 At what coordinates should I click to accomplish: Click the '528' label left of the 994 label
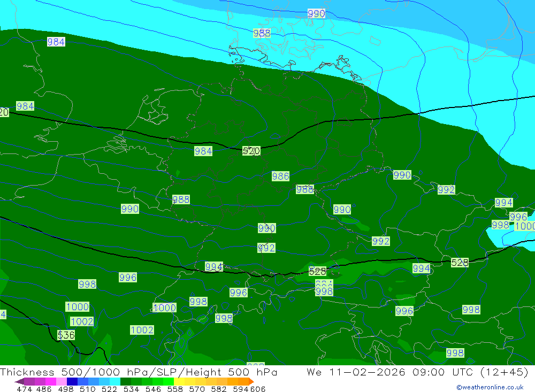(x=317, y=272)
